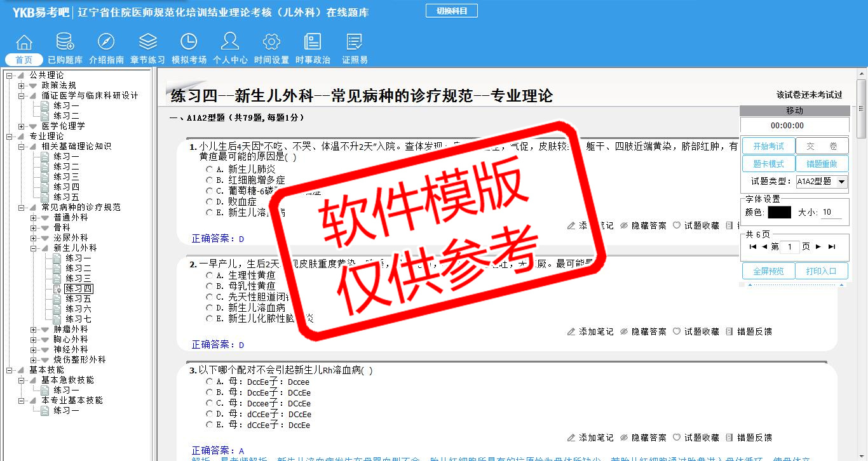Image resolution: width=868 pixels, height=461 pixels.
Task: Click the black font color swatch
Action: pos(779,213)
